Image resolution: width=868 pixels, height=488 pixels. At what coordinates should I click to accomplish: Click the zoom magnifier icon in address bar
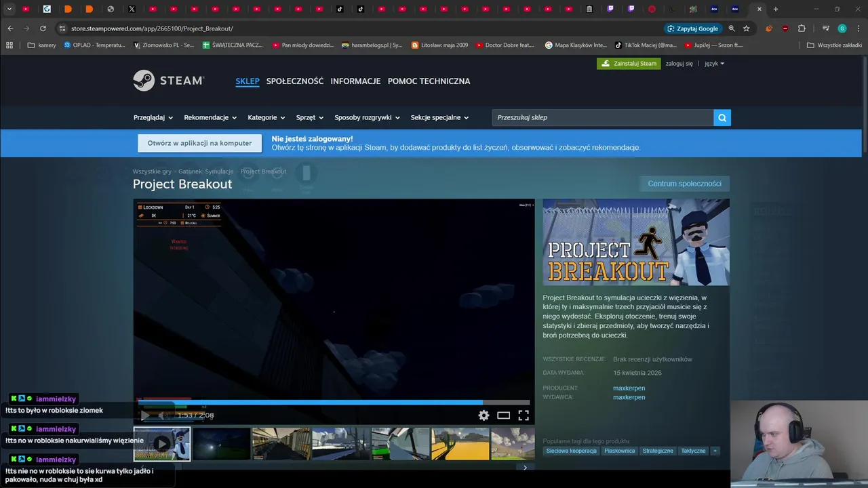coord(732,28)
